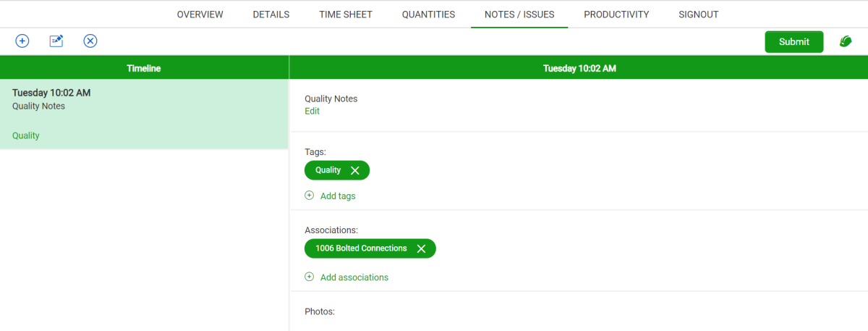Click the Add tags link
Viewport: 868px width, 331px height.
[338, 196]
